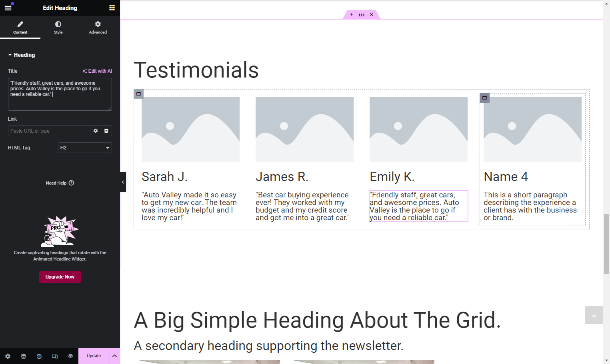Viewport: 610px width, 364px height.
Task: Open the HTML Tag dropdown
Action: click(x=85, y=148)
